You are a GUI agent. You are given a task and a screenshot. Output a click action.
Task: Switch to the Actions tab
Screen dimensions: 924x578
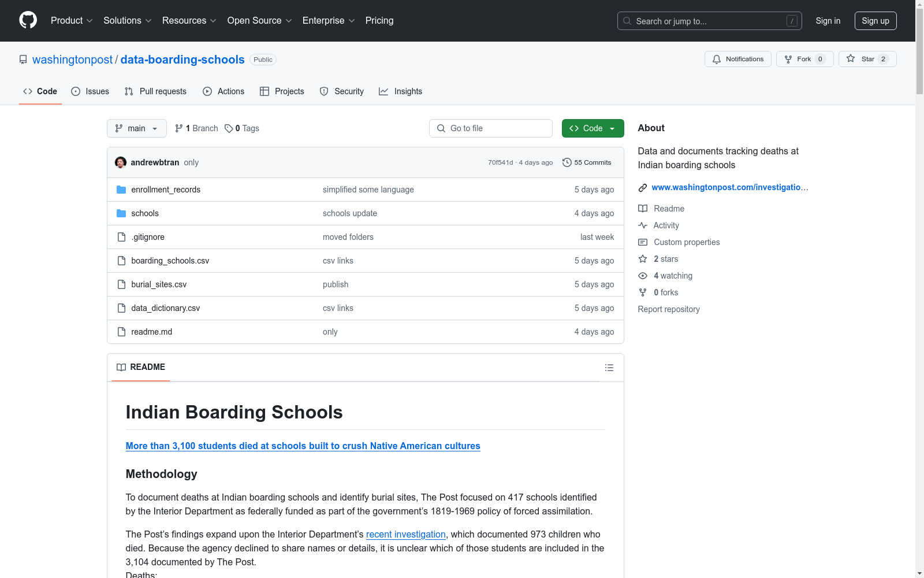223,91
